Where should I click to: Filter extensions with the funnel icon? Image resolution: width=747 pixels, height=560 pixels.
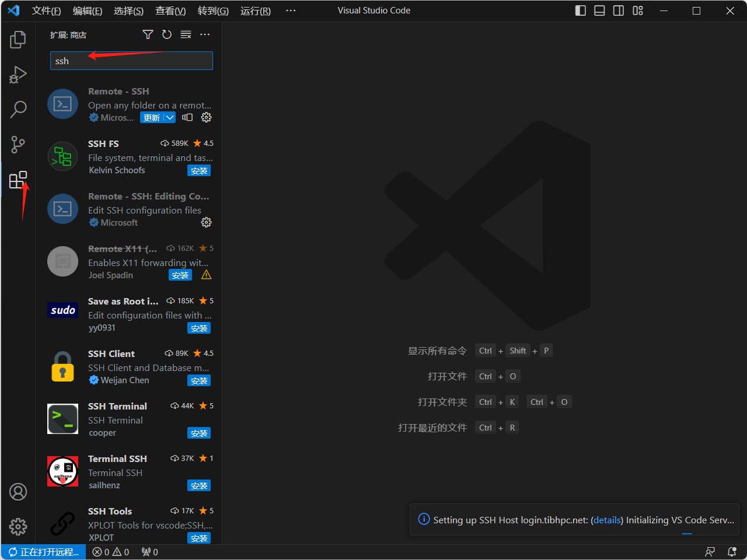148,34
